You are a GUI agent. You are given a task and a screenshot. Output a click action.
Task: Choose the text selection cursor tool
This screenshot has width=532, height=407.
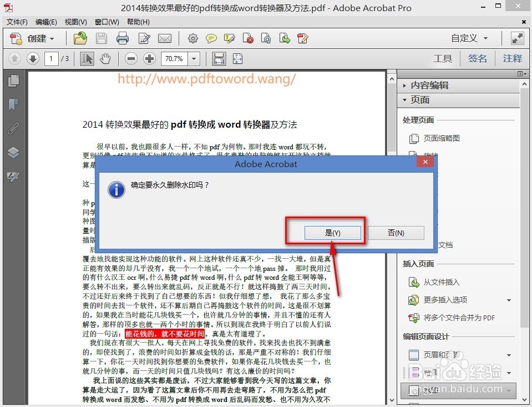(x=87, y=59)
